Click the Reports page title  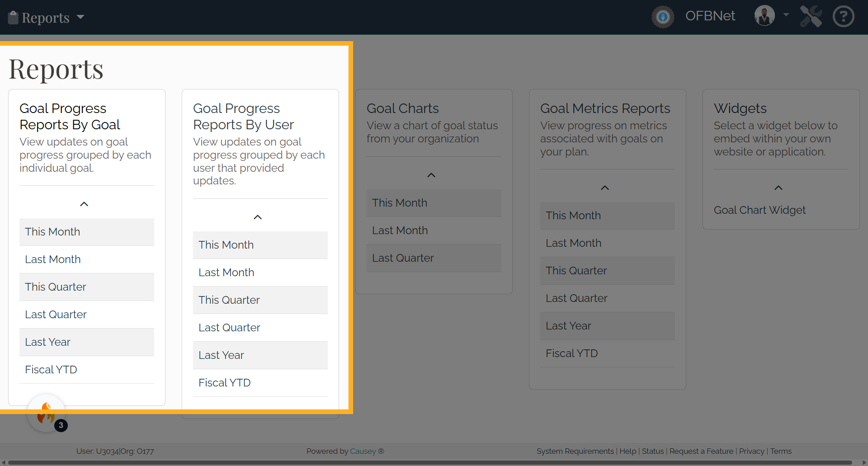(56, 69)
